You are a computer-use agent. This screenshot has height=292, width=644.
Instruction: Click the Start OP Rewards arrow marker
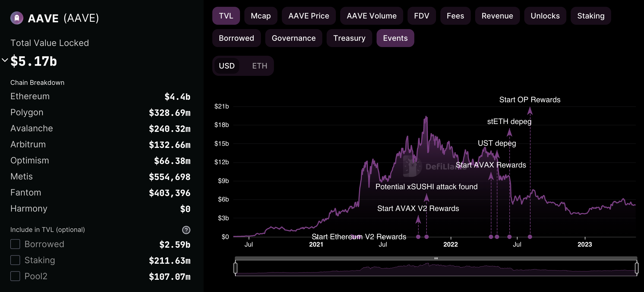click(x=530, y=111)
